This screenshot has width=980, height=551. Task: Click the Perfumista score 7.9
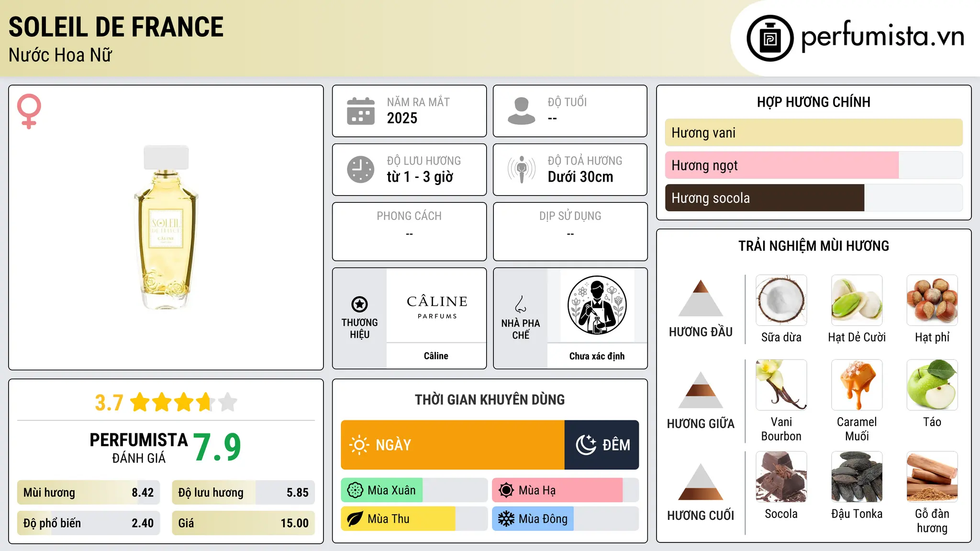217,447
